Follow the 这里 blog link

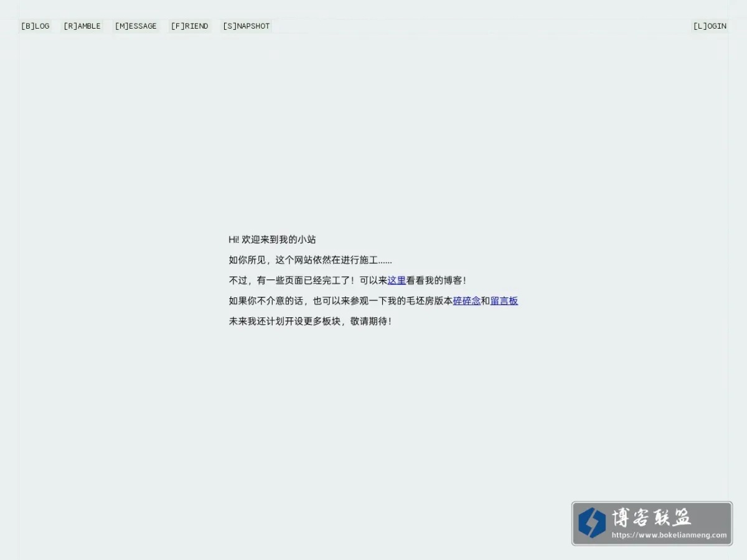point(397,281)
